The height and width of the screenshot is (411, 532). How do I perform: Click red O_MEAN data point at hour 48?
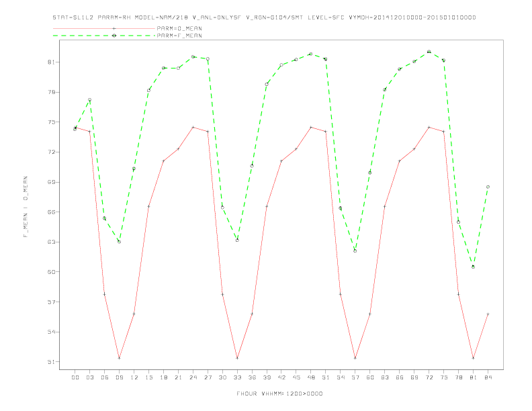coord(311,127)
